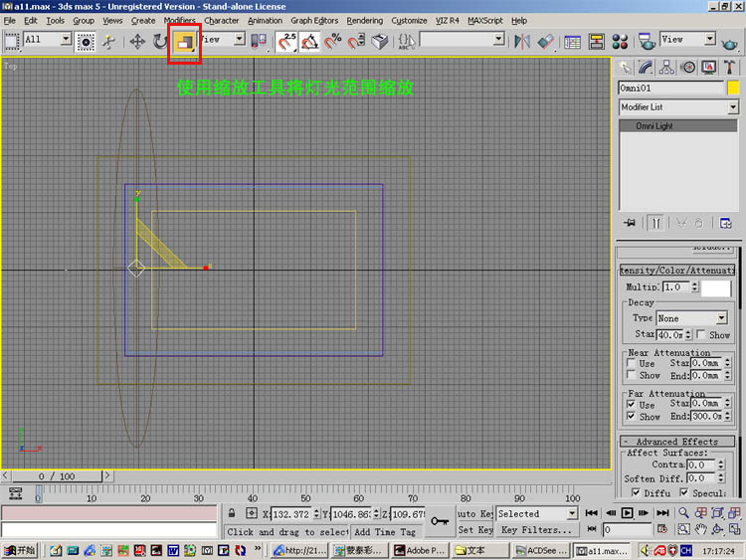Open the Modifiers menu

179,20
